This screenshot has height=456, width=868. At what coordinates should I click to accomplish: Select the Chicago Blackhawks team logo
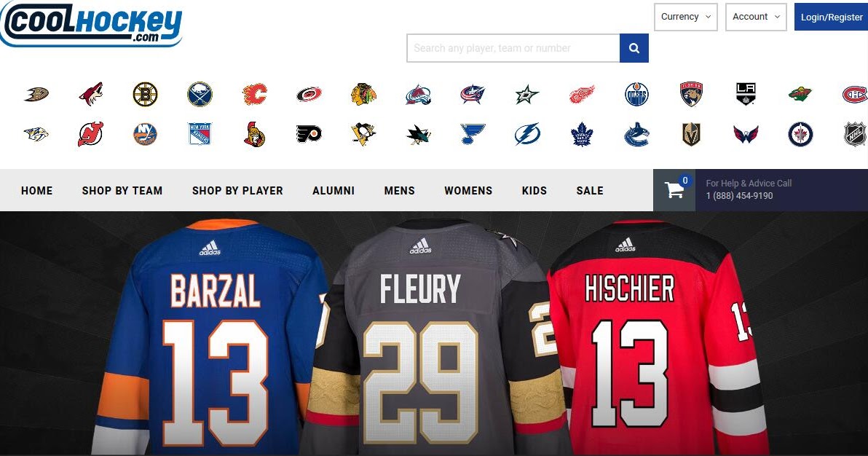tap(363, 93)
